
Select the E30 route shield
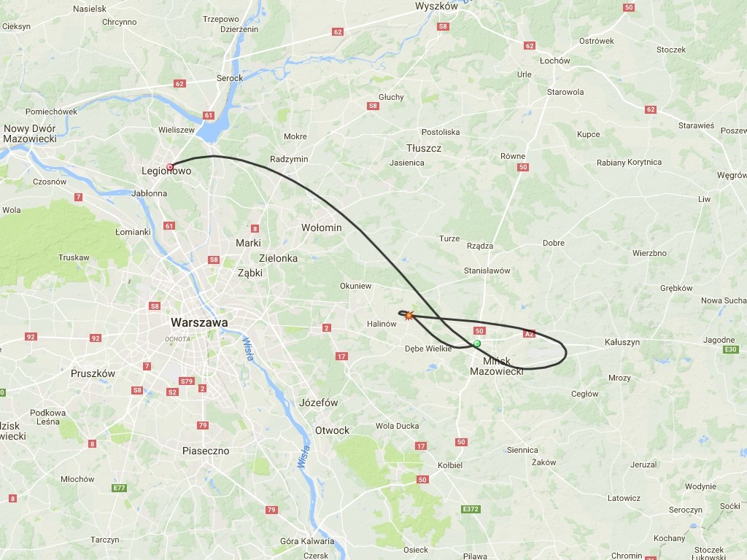731,349
